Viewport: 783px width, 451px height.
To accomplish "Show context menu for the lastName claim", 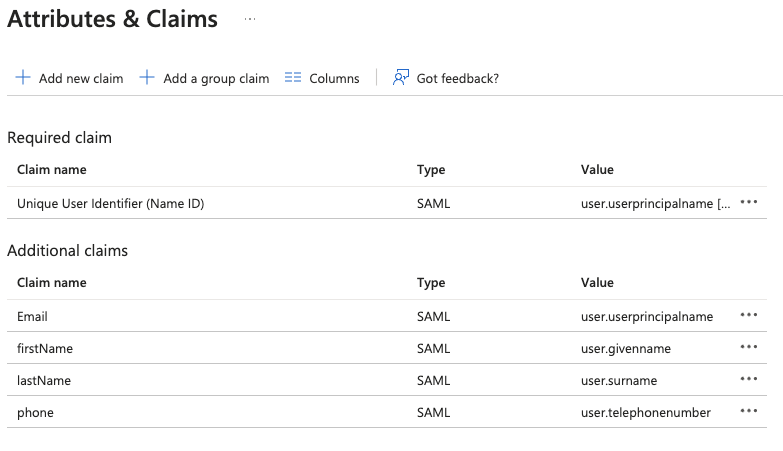I will click(749, 379).
